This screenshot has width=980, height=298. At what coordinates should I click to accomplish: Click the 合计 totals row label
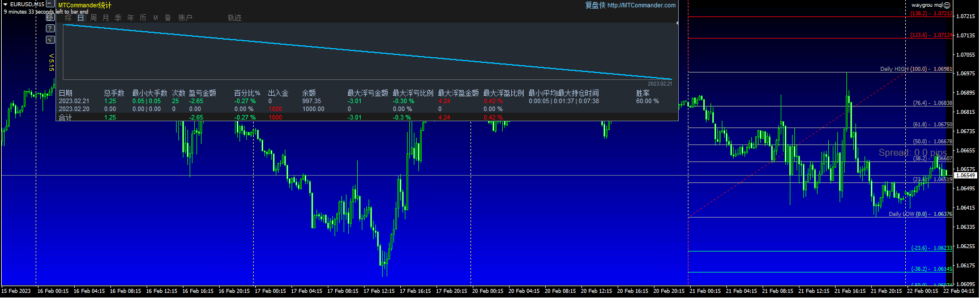pos(65,117)
